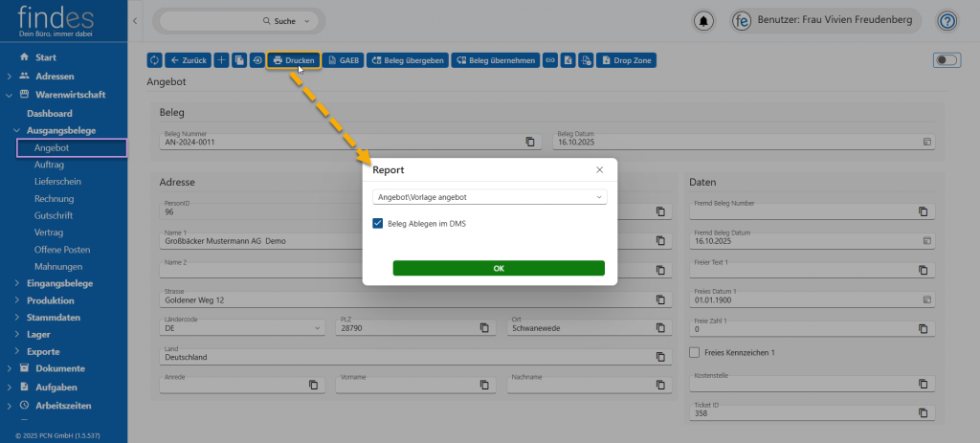
Task: Enable the Freies Kennzeichen 1 checkbox
Action: tap(695, 353)
